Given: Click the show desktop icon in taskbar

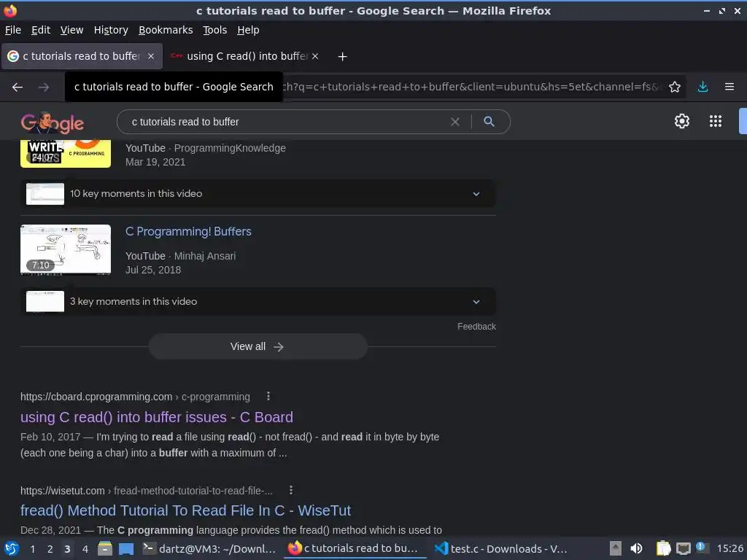Looking at the screenshot, I should pyautogui.click(x=126, y=549).
